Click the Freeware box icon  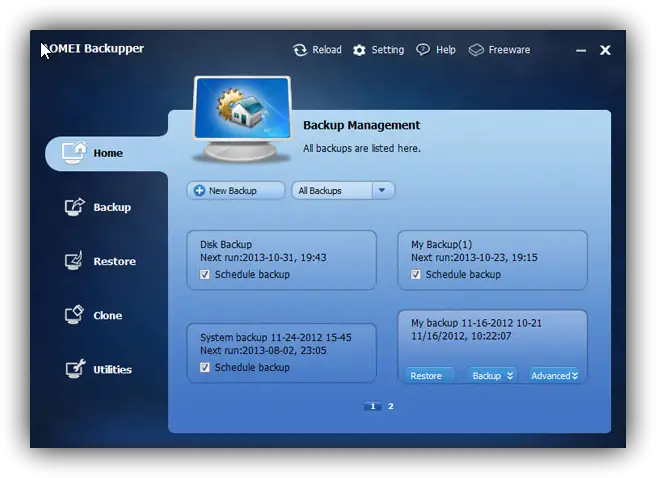(x=476, y=50)
